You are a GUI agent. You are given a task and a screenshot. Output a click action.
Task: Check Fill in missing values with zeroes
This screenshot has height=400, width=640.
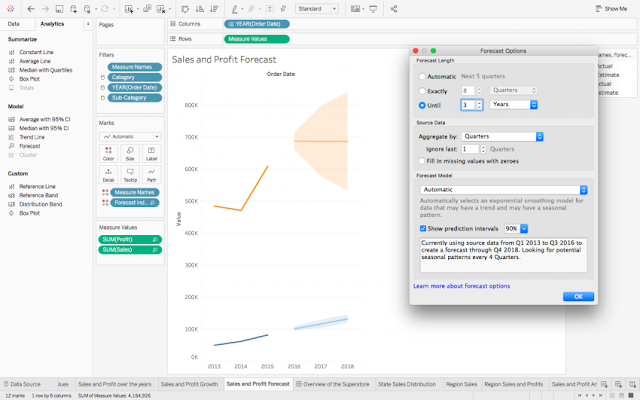coord(422,161)
